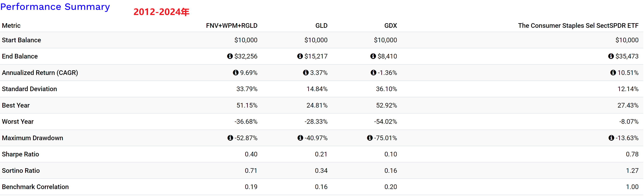
Task: Click the Sharpe Ratio row label
Action: 20,154
